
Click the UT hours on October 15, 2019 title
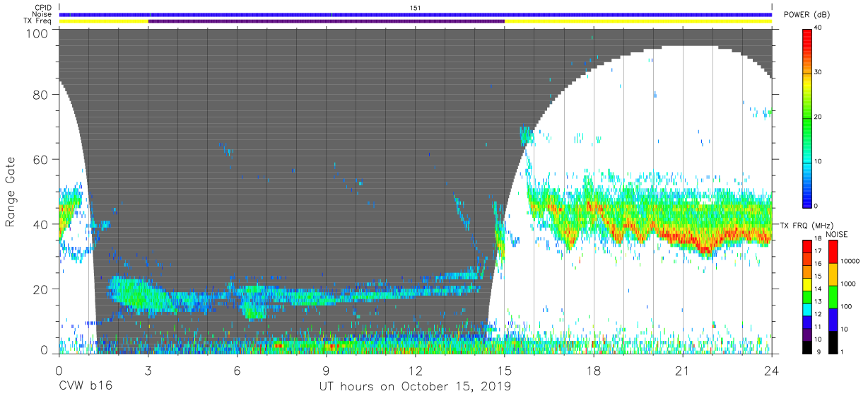click(x=416, y=387)
